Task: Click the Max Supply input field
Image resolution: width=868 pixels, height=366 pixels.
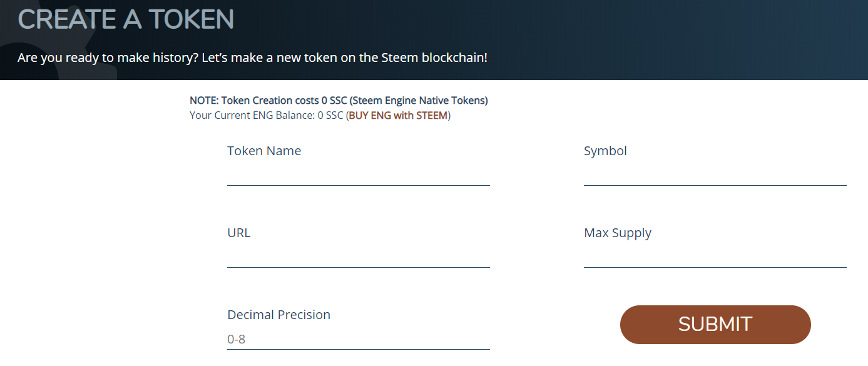Action: click(x=715, y=257)
